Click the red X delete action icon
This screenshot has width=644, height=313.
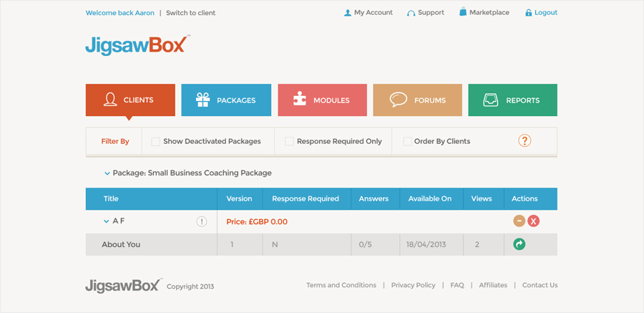[x=533, y=221]
